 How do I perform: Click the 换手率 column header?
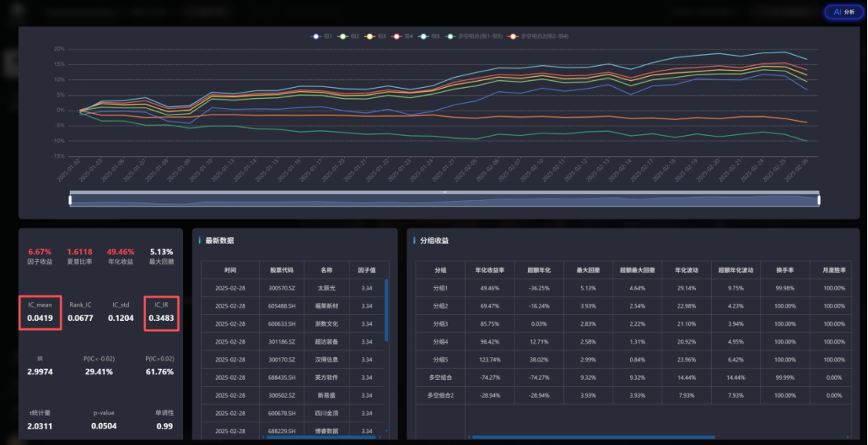pos(783,269)
